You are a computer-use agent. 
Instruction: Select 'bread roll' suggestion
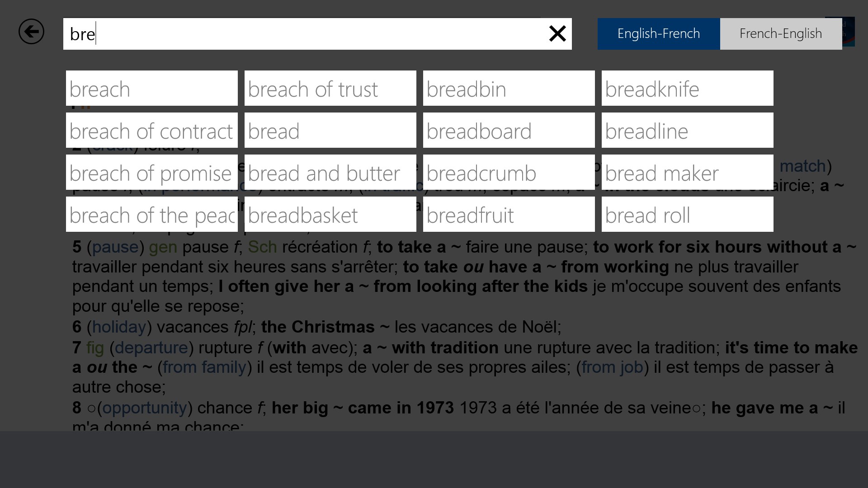click(687, 215)
